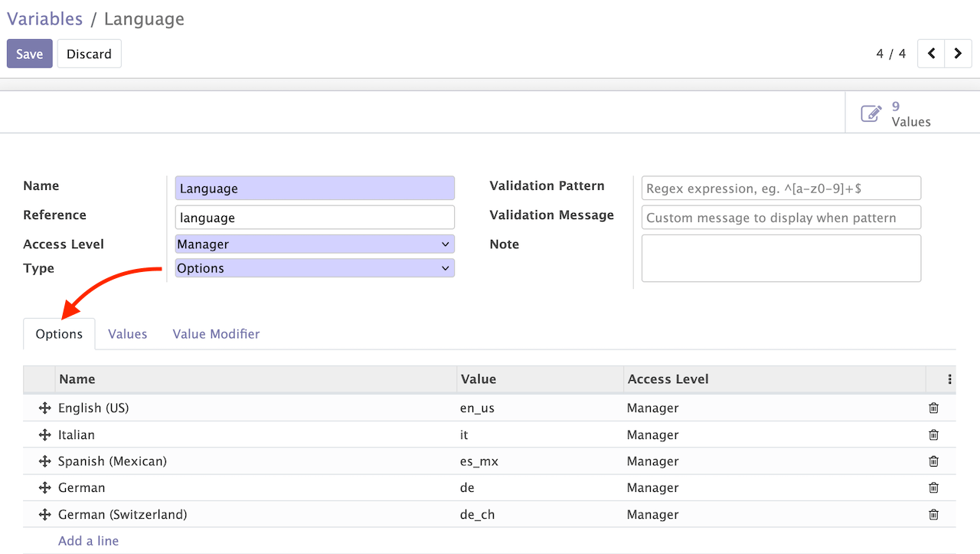Switch to the Value Modifier tab

coord(216,333)
